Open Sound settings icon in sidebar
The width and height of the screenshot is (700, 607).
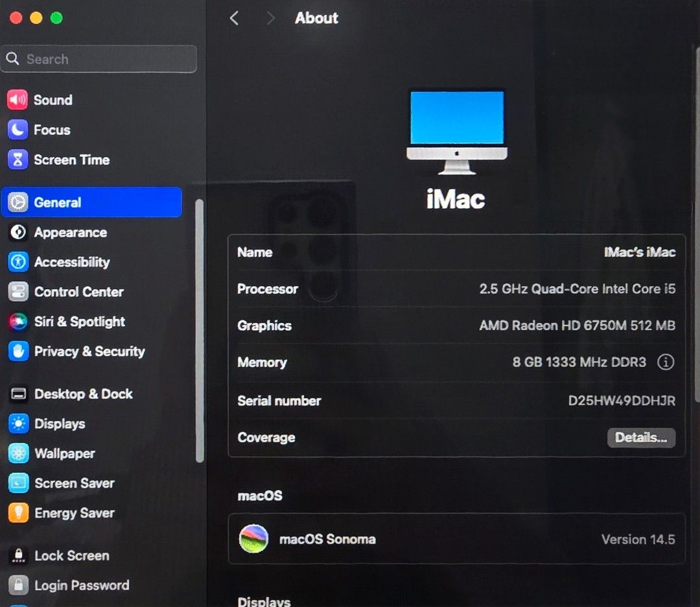(x=17, y=100)
